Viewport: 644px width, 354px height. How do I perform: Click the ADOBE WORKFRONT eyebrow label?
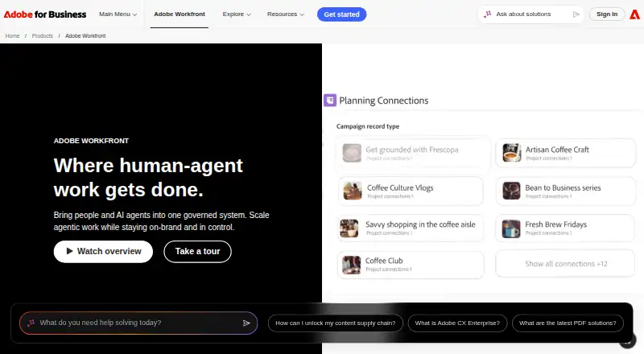[91, 141]
